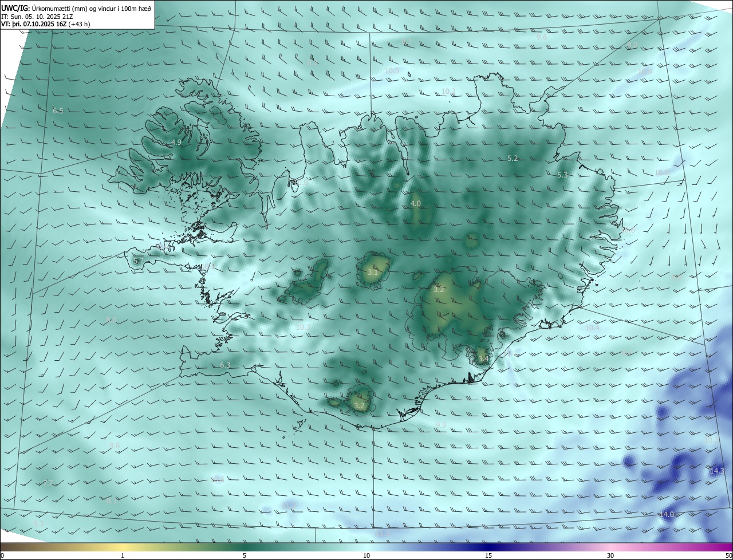
Task: Click the 50 tick on the color scale
Action: (x=728, y=555)
